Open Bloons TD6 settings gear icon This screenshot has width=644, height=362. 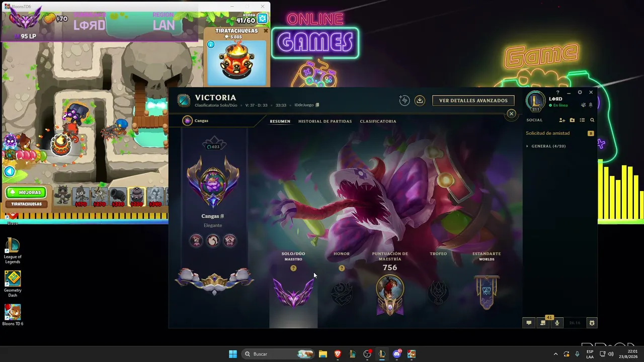263,19
